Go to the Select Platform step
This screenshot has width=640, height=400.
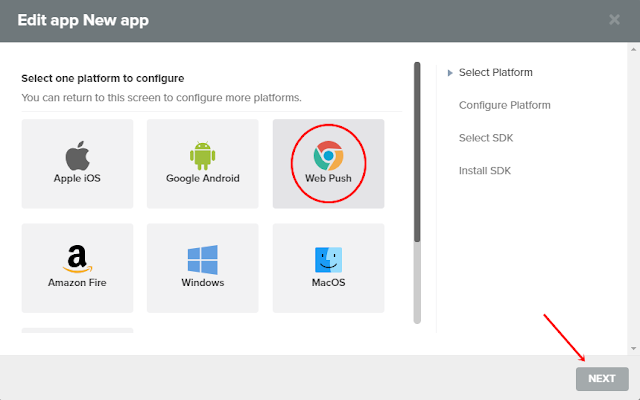pyautogui.click(x=496, y=73)
